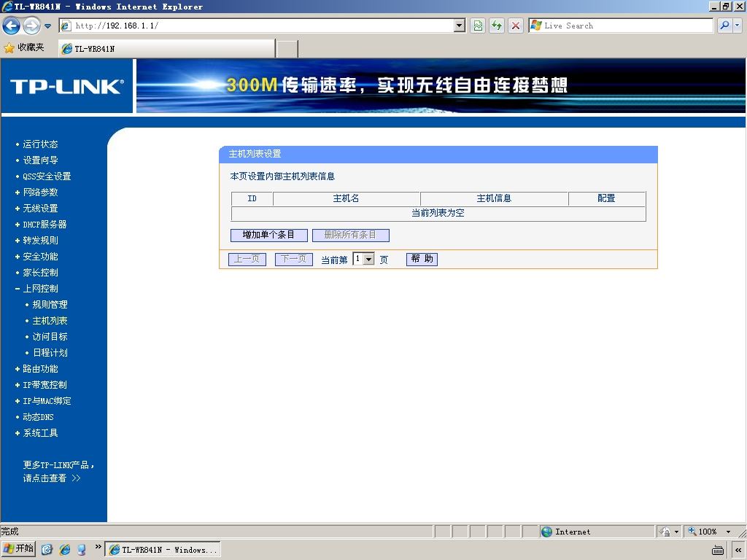The width and height of the screenshot is (747, 560).
Task: Expand the 网络参数 menu
Action: [x=41, y=192]
